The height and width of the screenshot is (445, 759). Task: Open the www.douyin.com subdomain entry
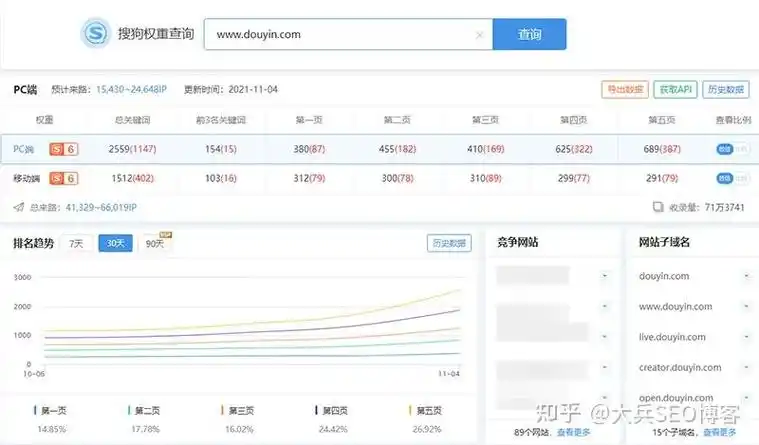pyautogui.click(x=675, y=307)
